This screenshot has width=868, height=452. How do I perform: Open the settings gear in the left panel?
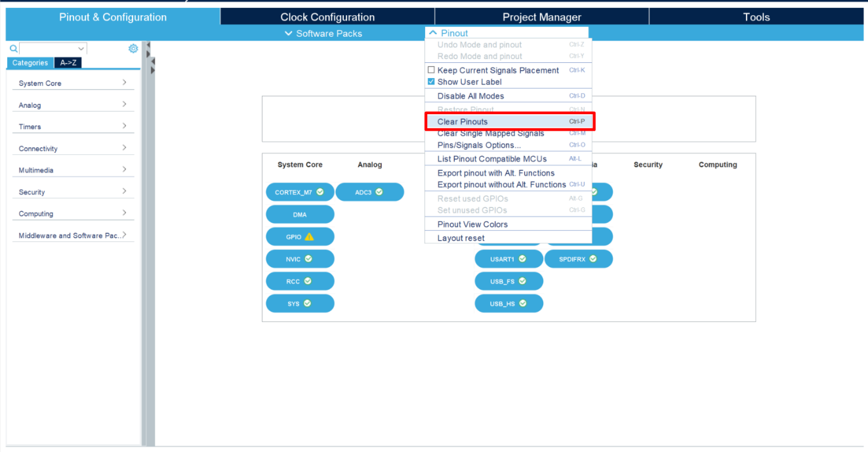click(133, 48)
